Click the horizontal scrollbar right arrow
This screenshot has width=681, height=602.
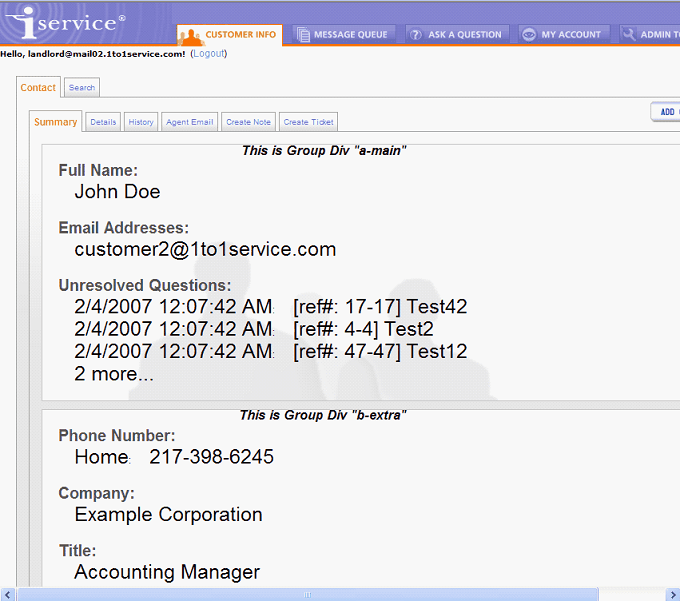tap(673, 594)
